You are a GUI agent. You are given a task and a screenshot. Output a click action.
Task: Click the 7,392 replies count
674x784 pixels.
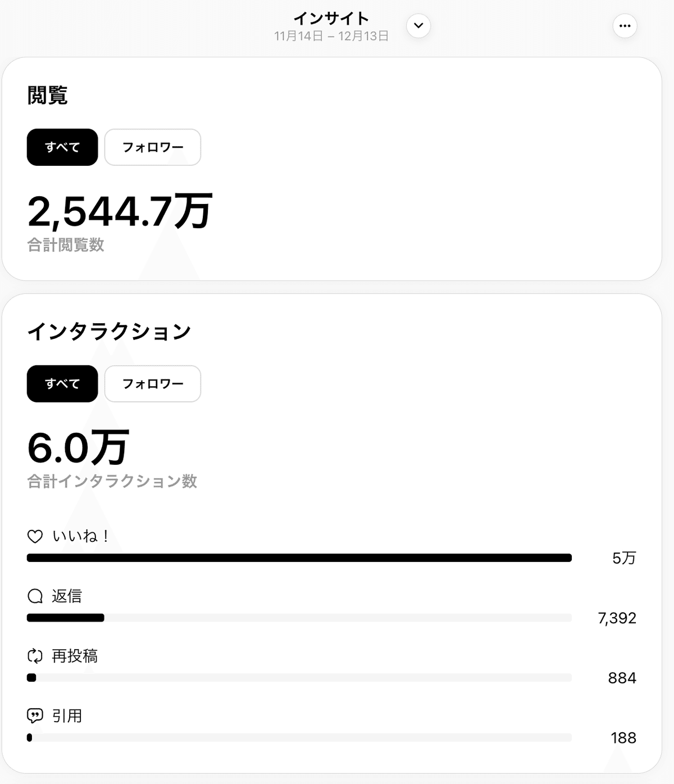[x=617, y=618]
